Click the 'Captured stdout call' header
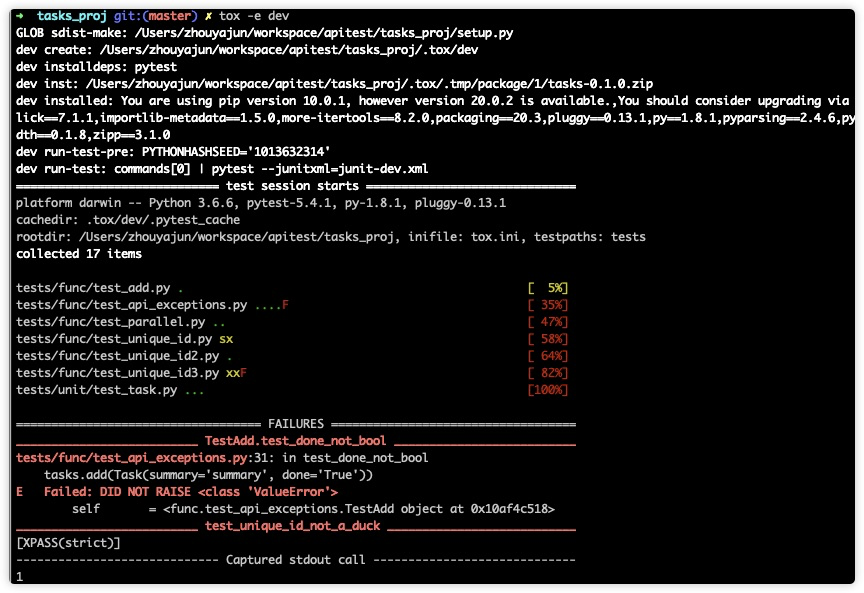864x593 pixels. click(295, 560)
